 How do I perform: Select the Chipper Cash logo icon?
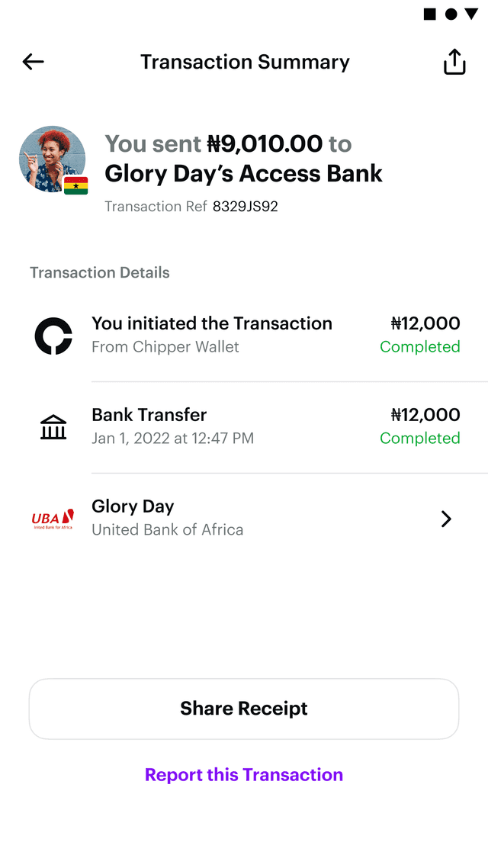(53, 335)
